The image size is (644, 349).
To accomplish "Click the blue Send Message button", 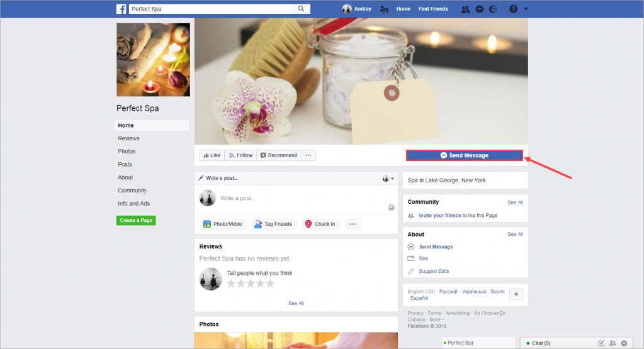I will click(x=465, y=155).
